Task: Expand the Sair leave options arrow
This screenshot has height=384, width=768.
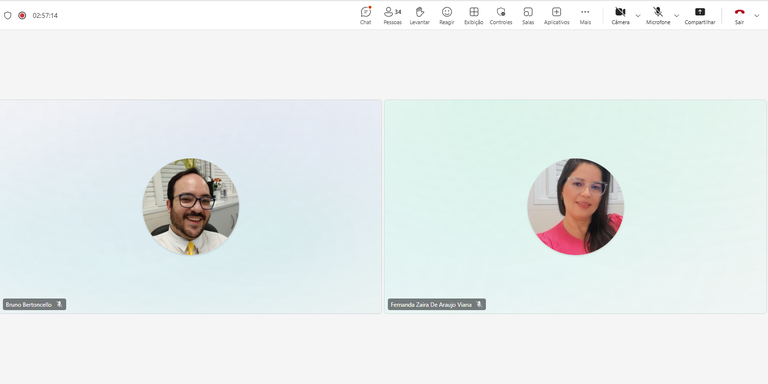Action: [757, 16]
